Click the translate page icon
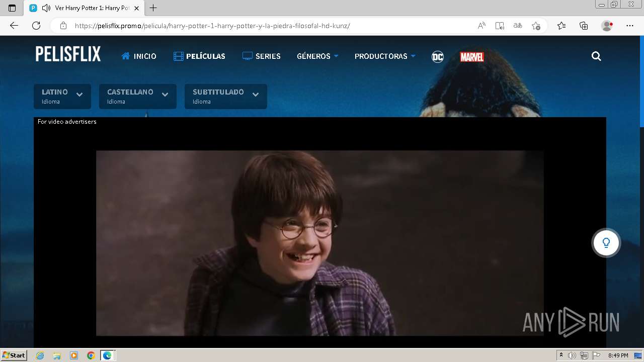 point(518,26)
